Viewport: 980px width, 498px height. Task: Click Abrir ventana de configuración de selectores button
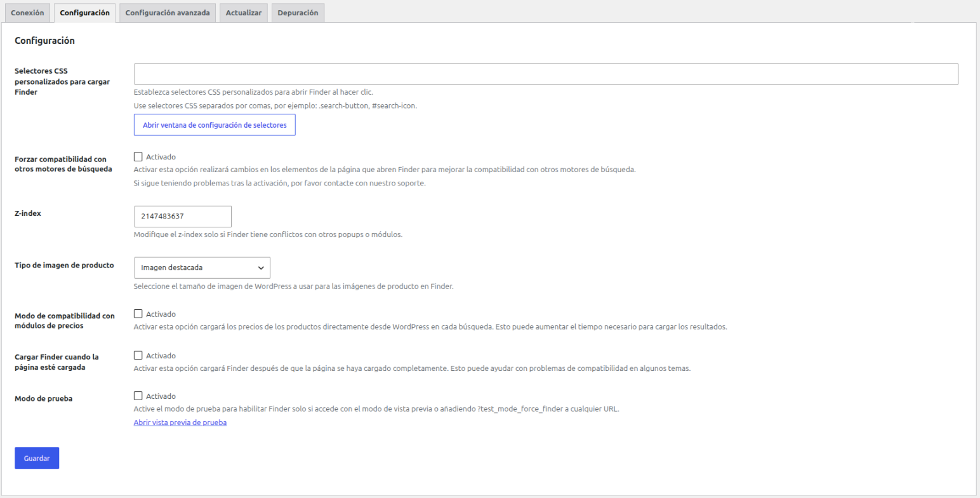(215, 125)
